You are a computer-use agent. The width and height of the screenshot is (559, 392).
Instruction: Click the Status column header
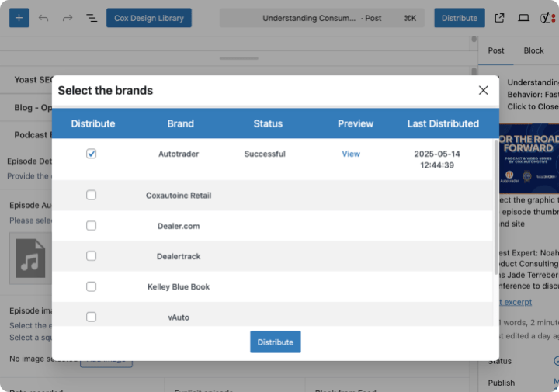click(268, 123)
